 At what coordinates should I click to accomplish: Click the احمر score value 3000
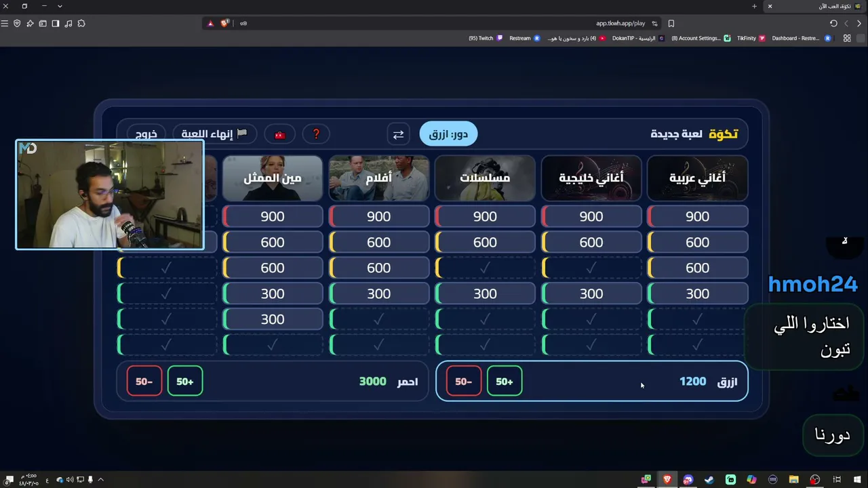[372, 382]
